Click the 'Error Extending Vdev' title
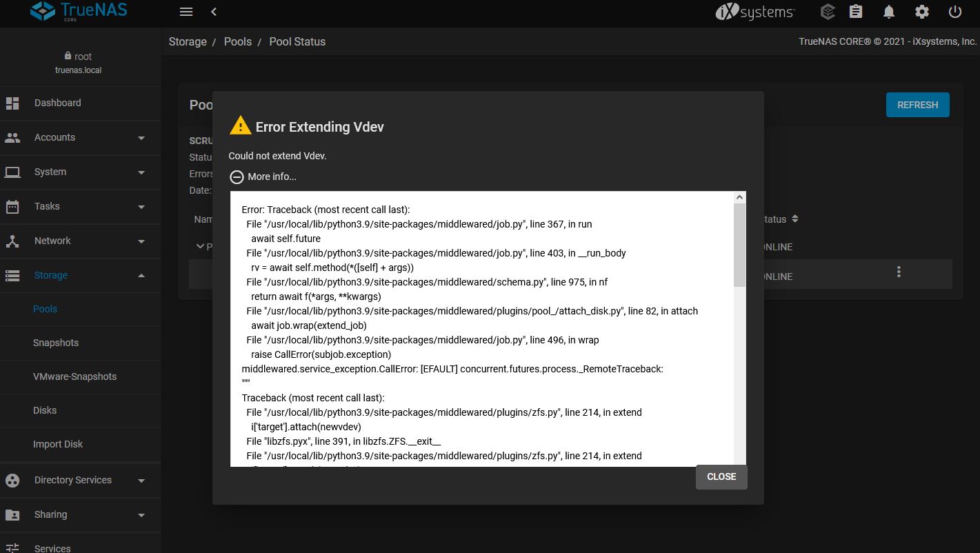This screenshot has height=553, width=980. (319, 127)
